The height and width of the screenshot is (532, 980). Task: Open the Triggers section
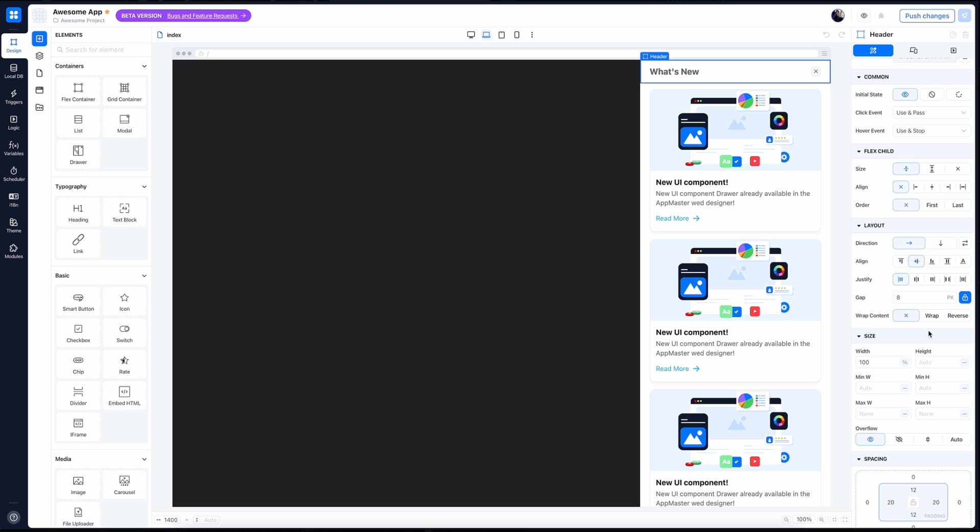[x=14, y=96]
